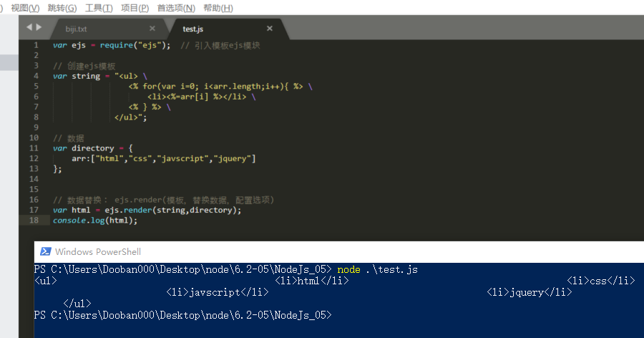Image resolution: width=644 pixels, height=338 pixels.
Task: Click the node .\test.js command in PowerShell
Action: pos(377,270)
